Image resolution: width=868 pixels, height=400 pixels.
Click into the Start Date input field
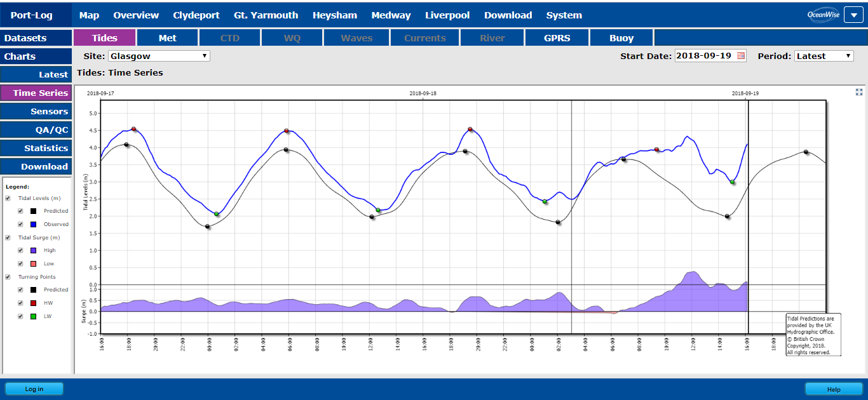pyautogui.click(x=704, y=56)
